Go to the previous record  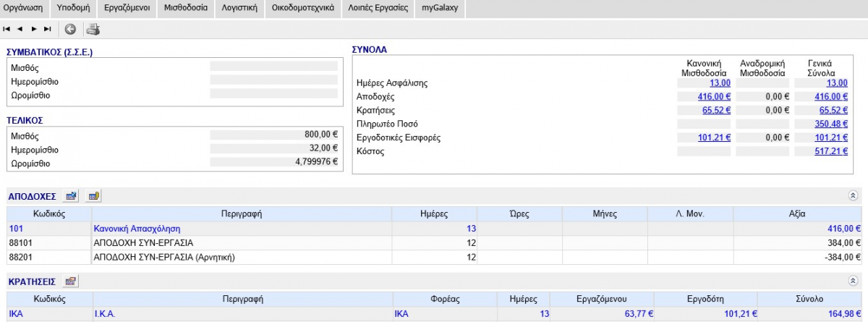pos(20,29)
